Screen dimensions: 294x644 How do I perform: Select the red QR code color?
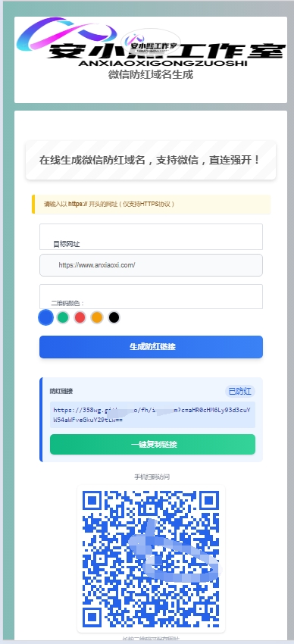pos(80,317)
